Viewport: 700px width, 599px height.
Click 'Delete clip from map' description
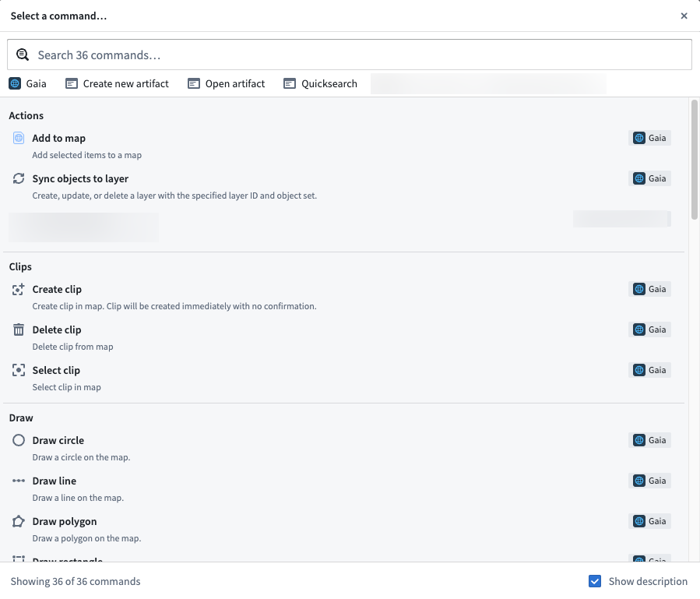coord(72,347)
